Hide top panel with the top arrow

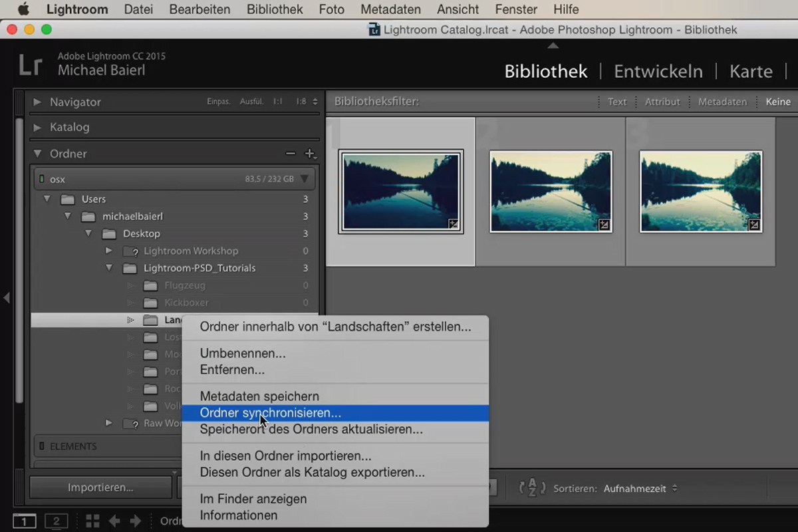pyautogui.click(x=553, y=45)
